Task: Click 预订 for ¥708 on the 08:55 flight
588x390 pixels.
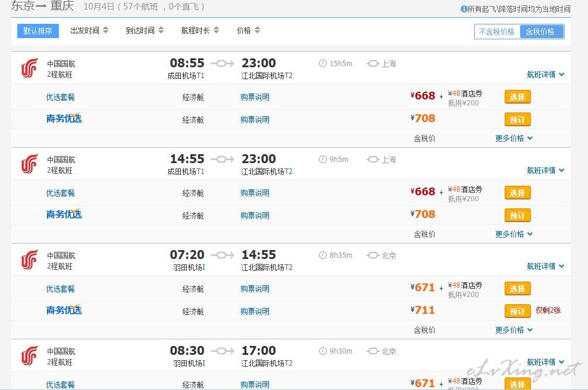Action: (x=518, y=120)
